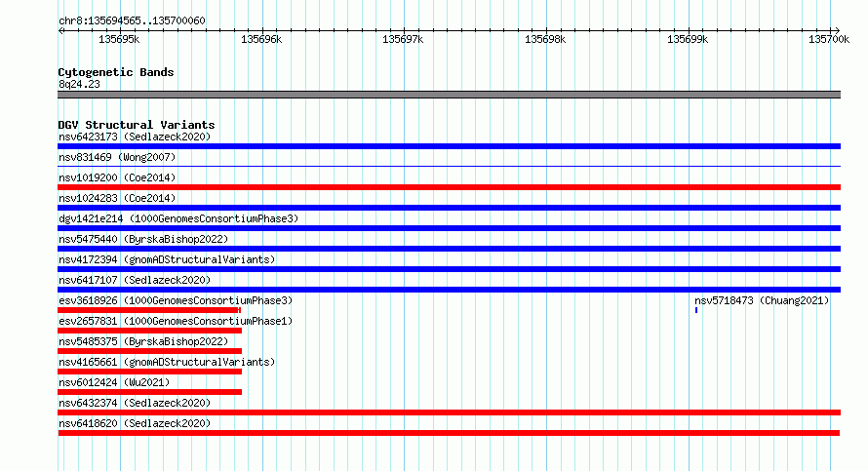Select blue bar under nsv4172394
The height and width of the screenshot is (471, 868).
(449, 269)
